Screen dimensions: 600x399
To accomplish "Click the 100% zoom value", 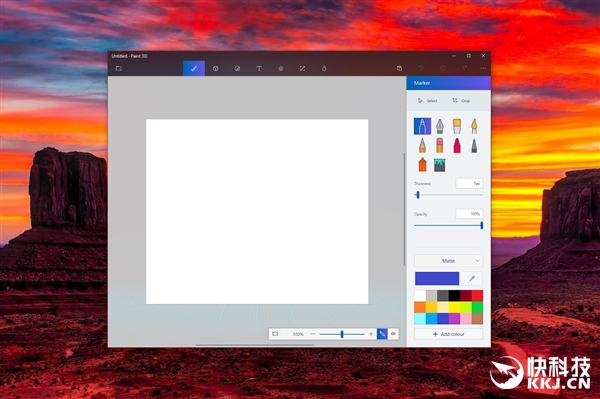I will tap(298, 334).
